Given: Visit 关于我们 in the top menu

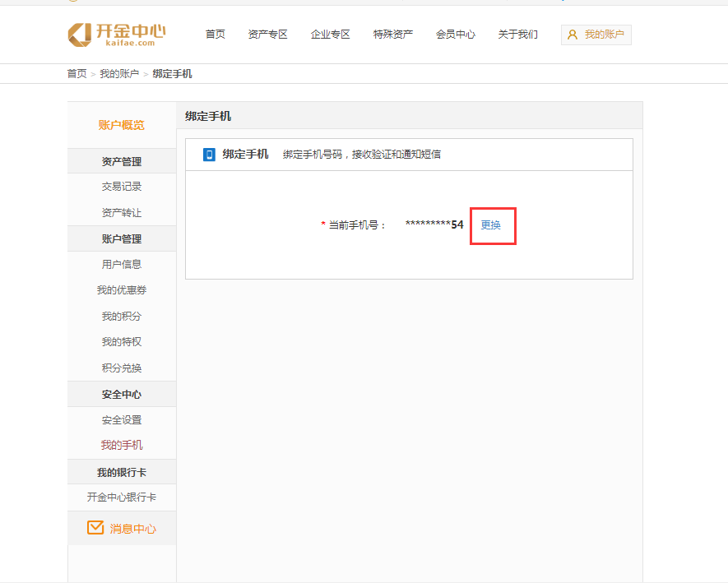Looking at the screenshot, I should 518,35.
